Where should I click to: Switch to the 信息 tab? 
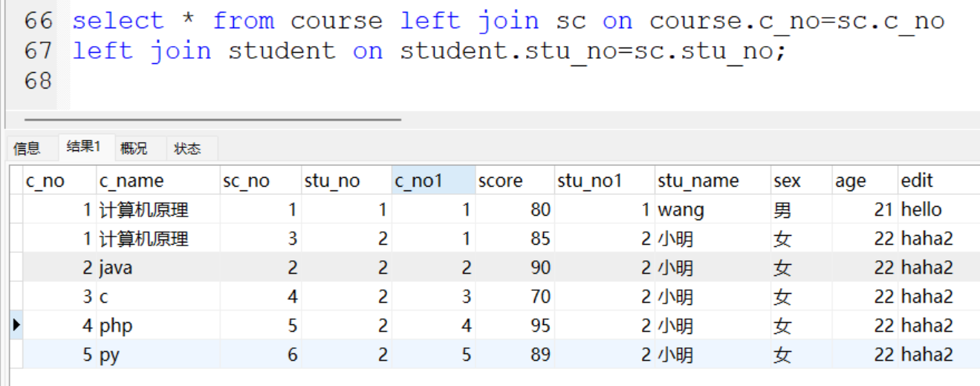(x=27, y=149)
